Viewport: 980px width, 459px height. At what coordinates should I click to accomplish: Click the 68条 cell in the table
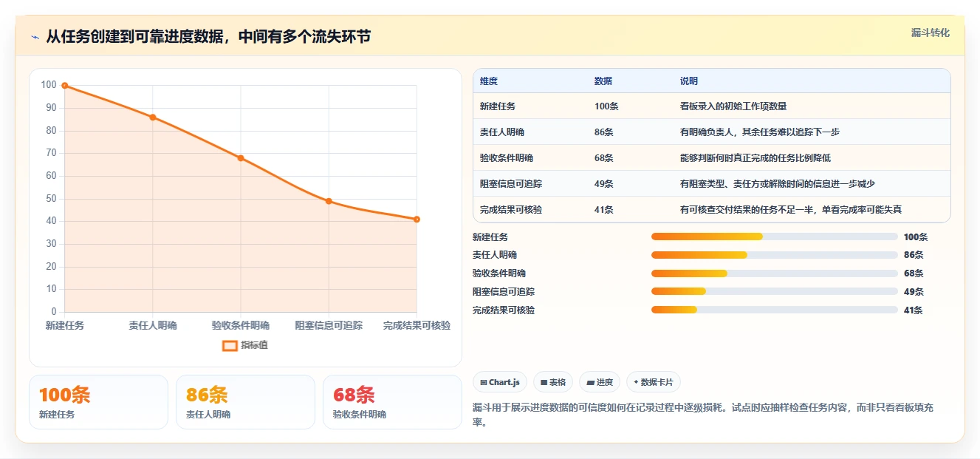click(604, 158)
